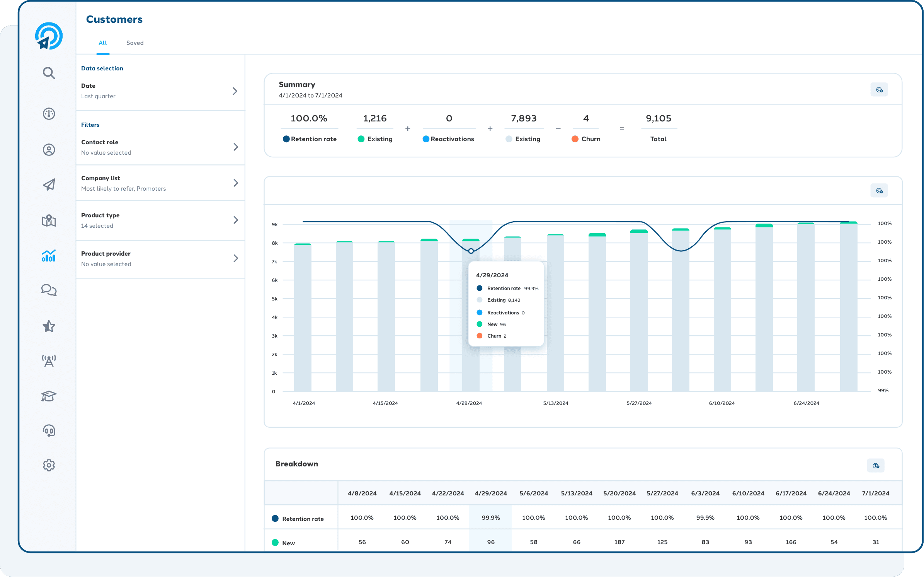Add the Breakdown table to a dashboard

click(x=876, y=465)
